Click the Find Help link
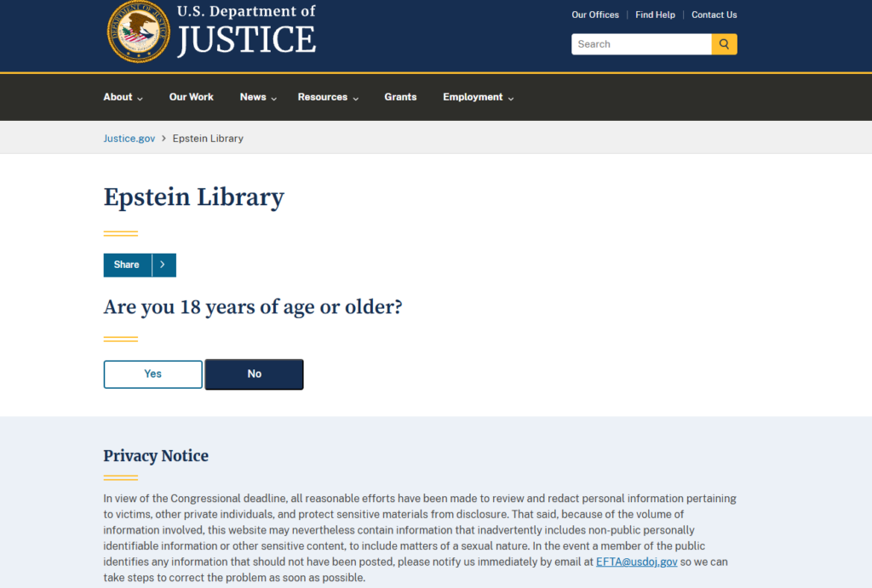Viewport: 872px width, 588px height. point(655,14)
